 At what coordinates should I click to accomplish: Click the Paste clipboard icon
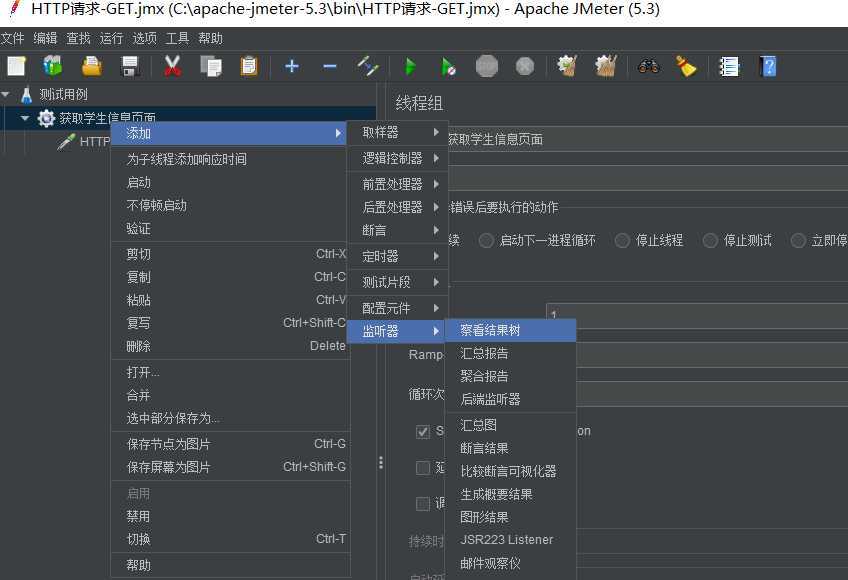pyautogui.click(x=249, y=67)
